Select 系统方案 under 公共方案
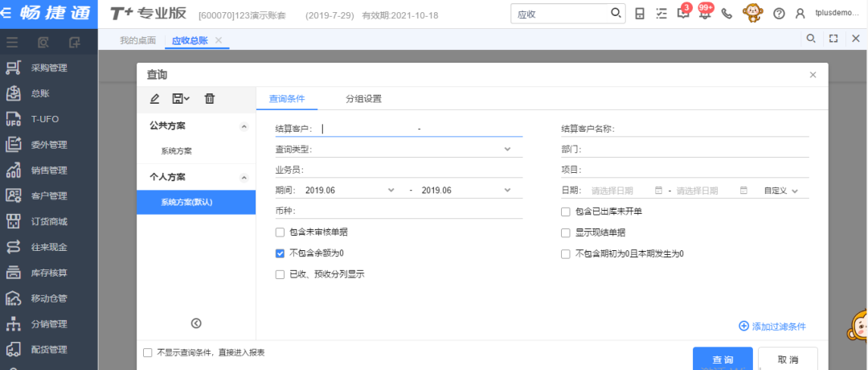 pyautogui.click(x=177, y=150)
